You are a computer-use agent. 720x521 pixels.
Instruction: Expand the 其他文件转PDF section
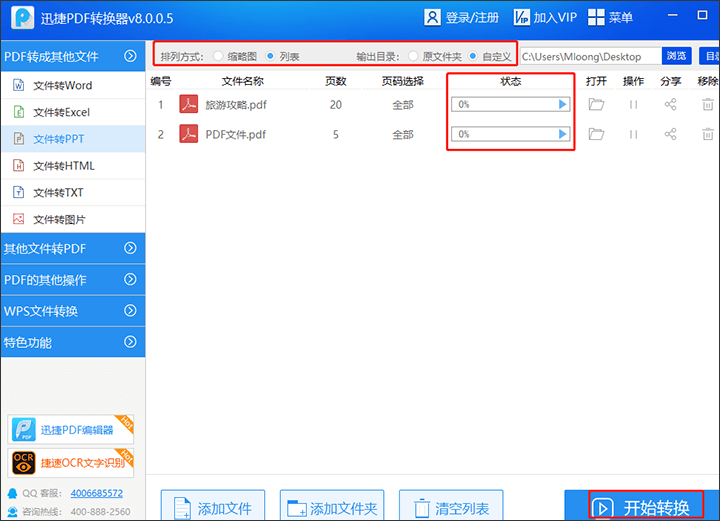coord(130,248)
